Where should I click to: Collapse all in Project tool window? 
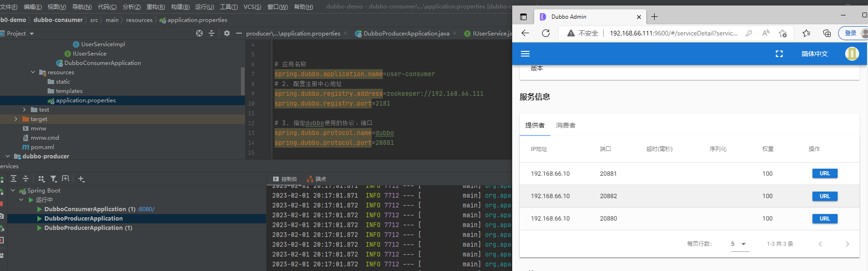(x=212, y=33)
